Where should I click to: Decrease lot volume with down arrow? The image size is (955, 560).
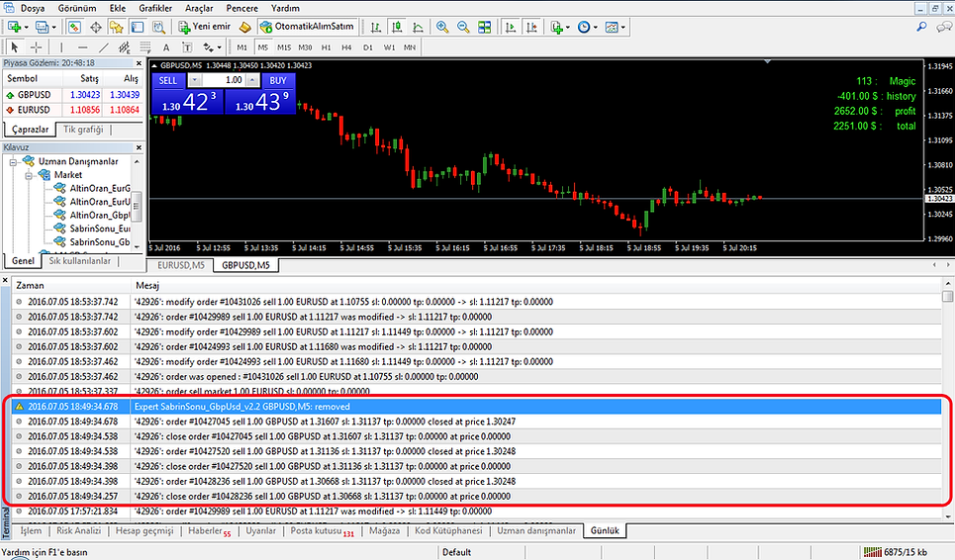click(x=194, y=80)
